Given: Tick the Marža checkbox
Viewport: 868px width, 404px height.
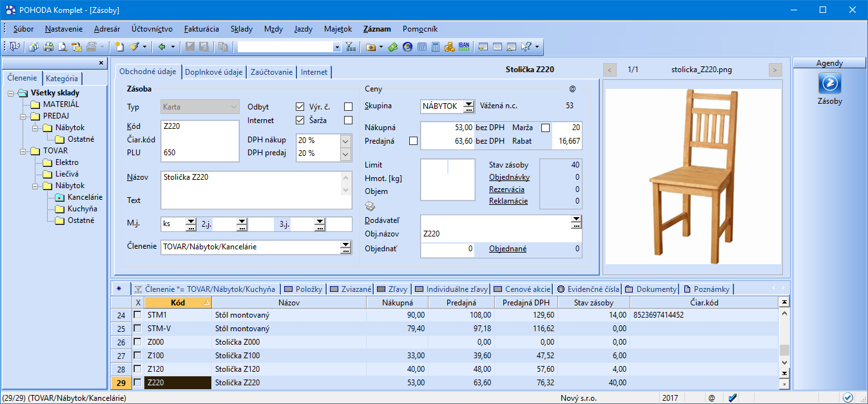Looking at the screenshot, I should [x=545, y=128].
